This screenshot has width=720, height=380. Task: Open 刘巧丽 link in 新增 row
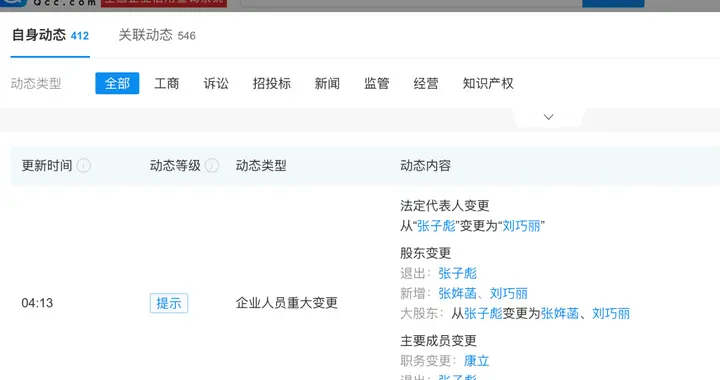click(x=508, y=293)
